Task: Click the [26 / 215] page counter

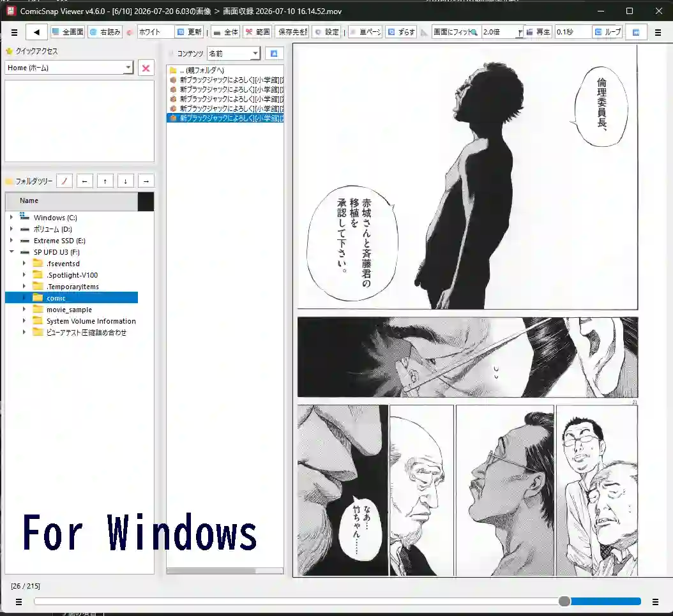Action: tap(26, 586)
